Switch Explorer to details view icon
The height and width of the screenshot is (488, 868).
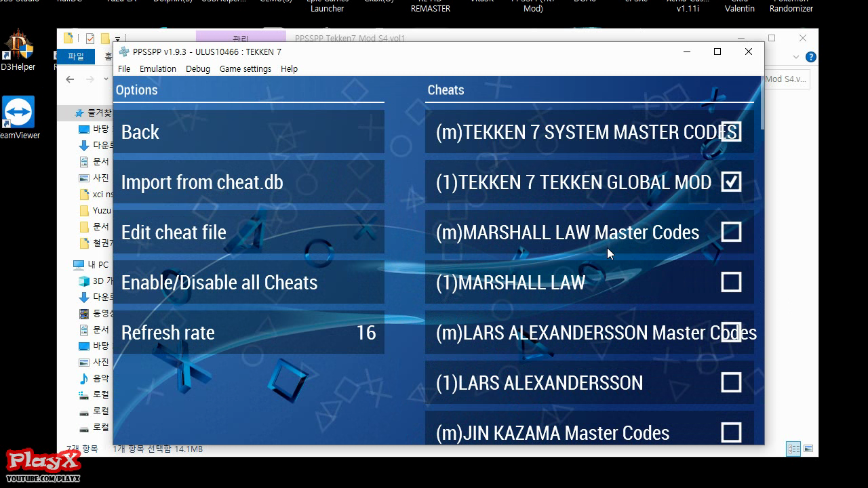point(793,449)
